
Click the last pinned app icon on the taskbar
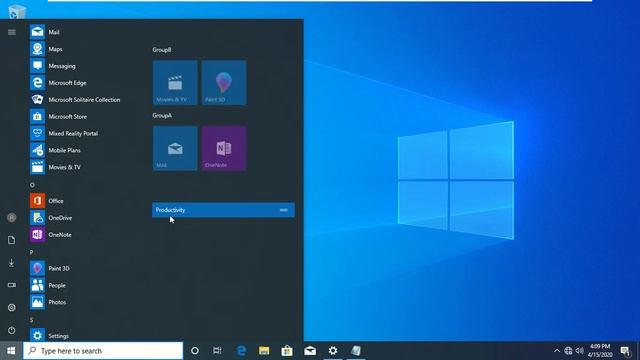[x=356, y=351]
